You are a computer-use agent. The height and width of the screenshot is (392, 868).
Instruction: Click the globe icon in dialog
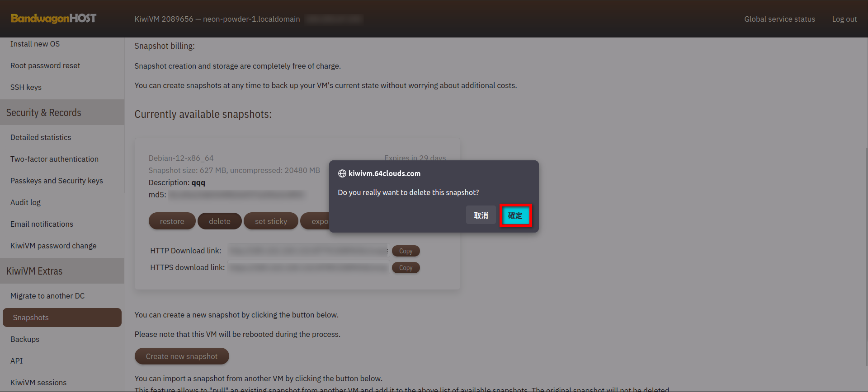coord(342,173)
